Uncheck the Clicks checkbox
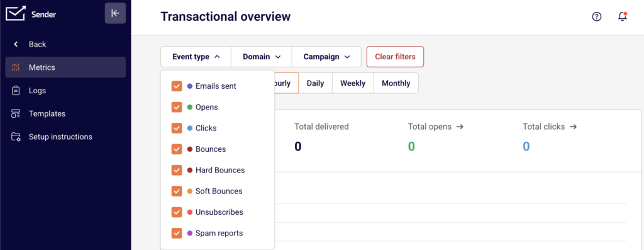644x250 pixels. point(177,128)
